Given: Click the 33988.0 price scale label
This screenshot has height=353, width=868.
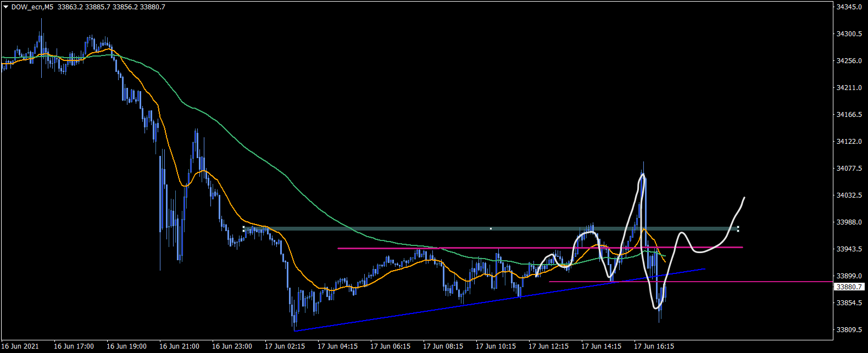Looking at the screenshot, I should tap(849, 222).
